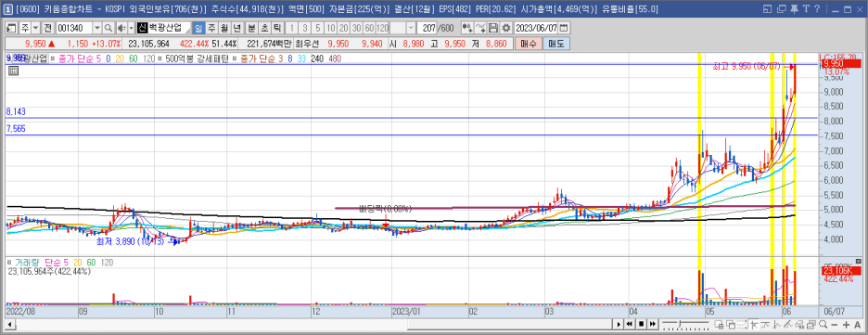
Task: Click the leftmost screen layout icon in toolbar
Action: click(11, 28)
